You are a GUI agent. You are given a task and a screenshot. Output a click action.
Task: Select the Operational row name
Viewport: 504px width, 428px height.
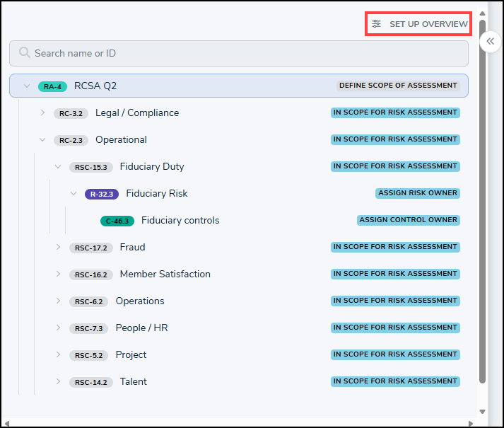tap(121, 140)
